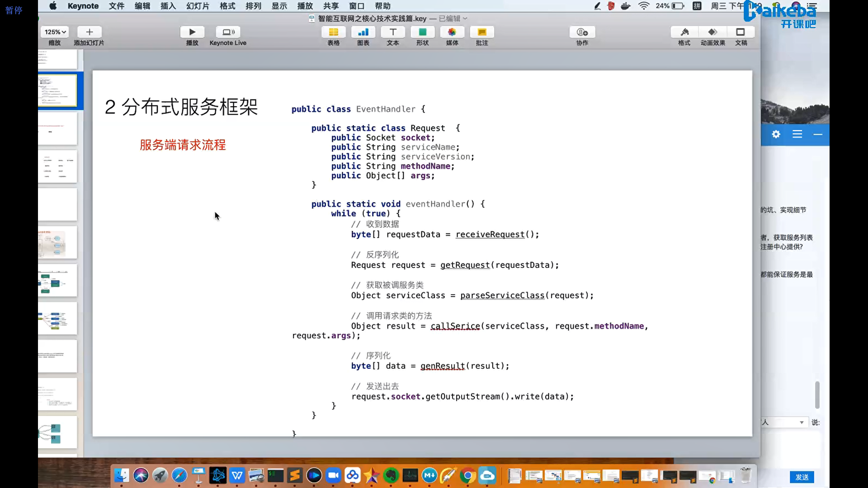
Task: Open the recipient dropdown in chat panel
Action: (x=801, y=422)
